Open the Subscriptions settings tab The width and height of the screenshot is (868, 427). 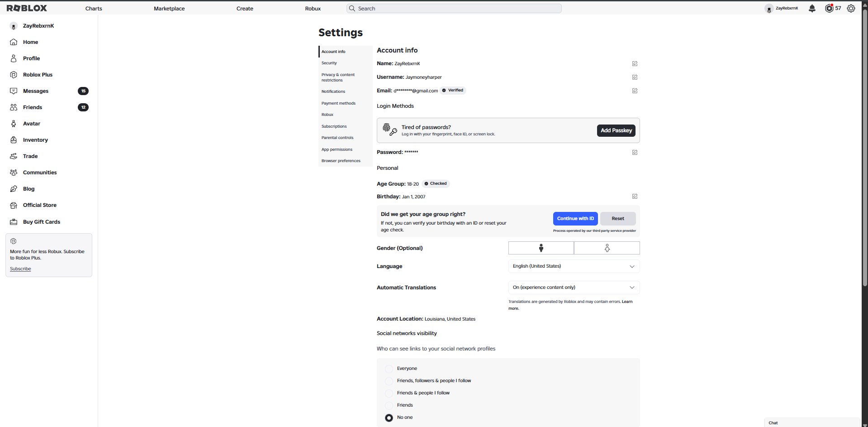346,126
